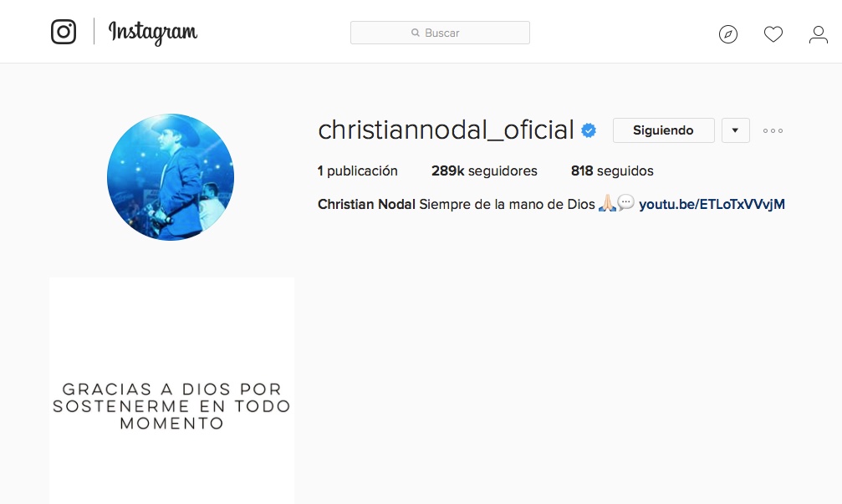Click the christiannodal_oficial username heading
The width and height of the screenshot is (842, 504).
446,130
